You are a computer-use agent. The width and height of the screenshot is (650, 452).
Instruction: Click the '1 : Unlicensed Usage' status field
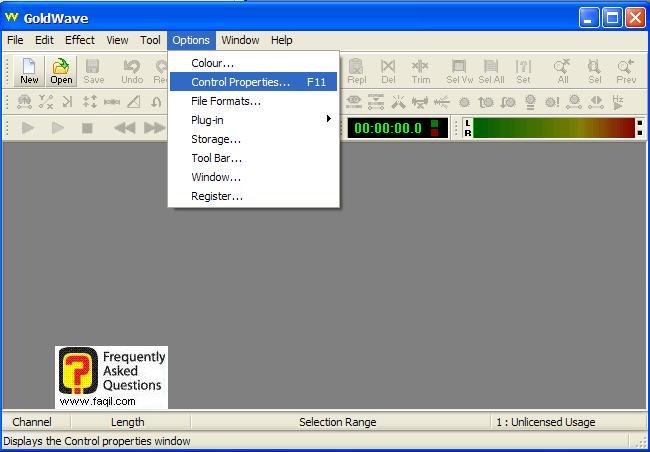pyautogui.click(x=569, y=422)
